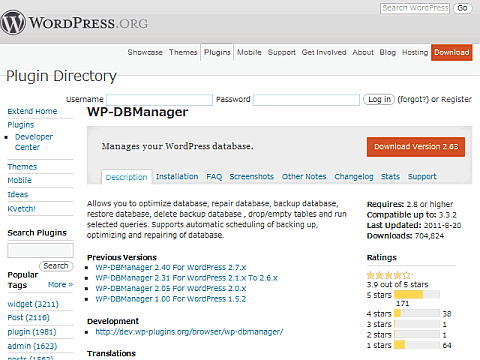Click the Last Updated: 2011-8-20 text
The height and width of the screenshot is (360, 480).
[x=414, y=225]
